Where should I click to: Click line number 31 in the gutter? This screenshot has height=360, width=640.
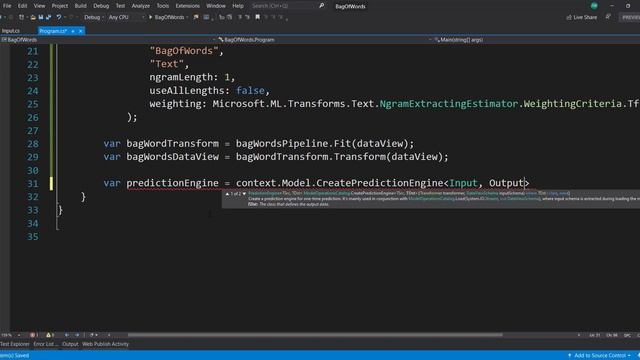pyautogui.click(x=33, y=184)
